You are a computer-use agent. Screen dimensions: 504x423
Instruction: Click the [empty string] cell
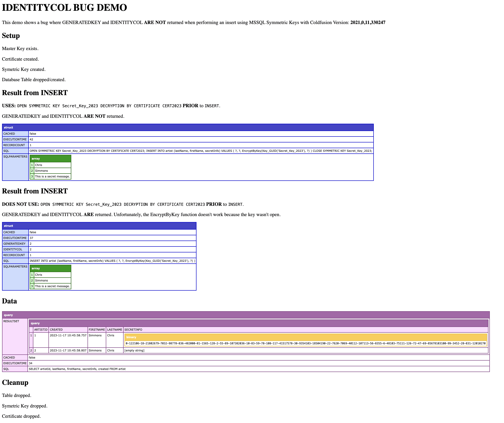(x=134, y=351)
